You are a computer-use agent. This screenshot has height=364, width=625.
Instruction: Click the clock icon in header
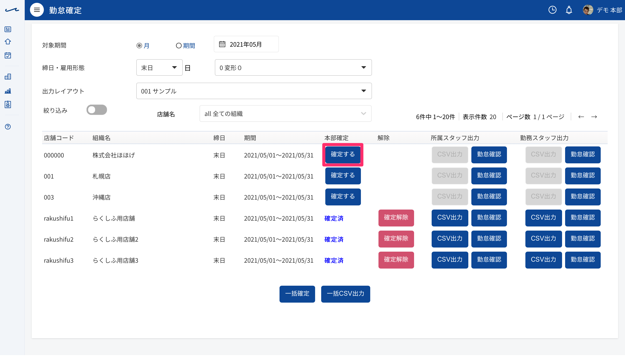pyautogui.click(x=552, y=10)
